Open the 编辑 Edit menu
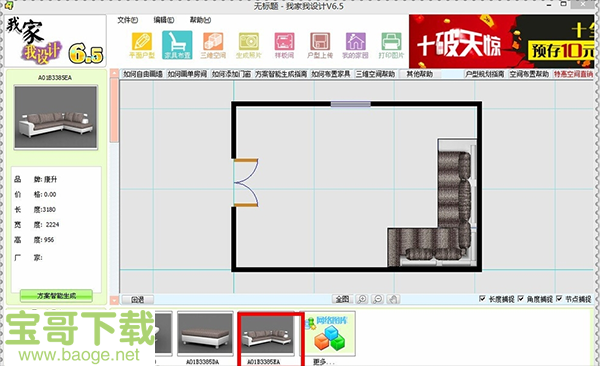The height and width of the screenshot is (366, 600). pyautogui.click(x=163, y=20)
